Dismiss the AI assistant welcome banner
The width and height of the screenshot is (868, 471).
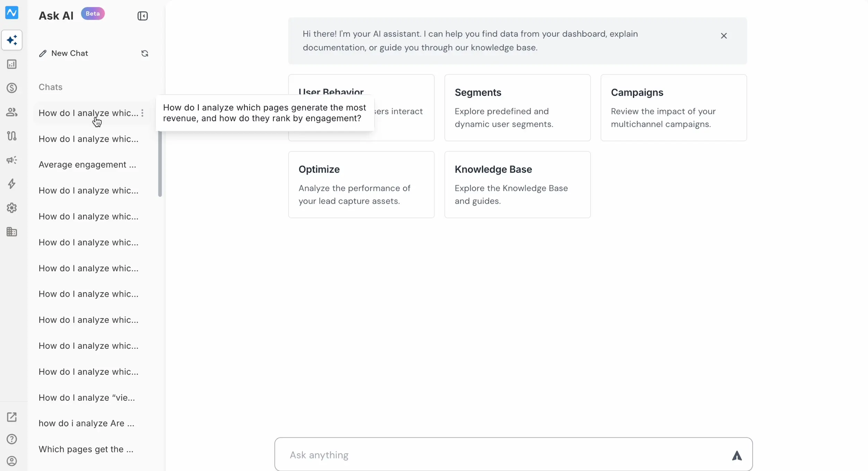(x=724, y=36)
